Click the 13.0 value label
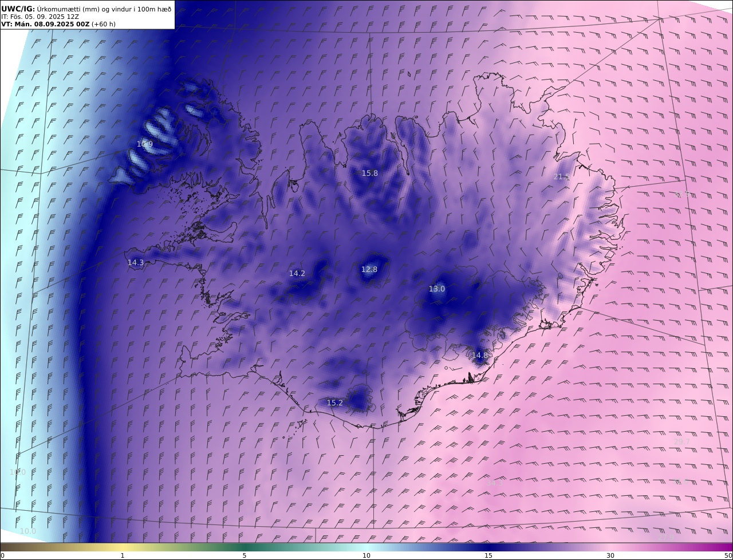This screenshot has height=560, width=733. [x=437, y=289]
